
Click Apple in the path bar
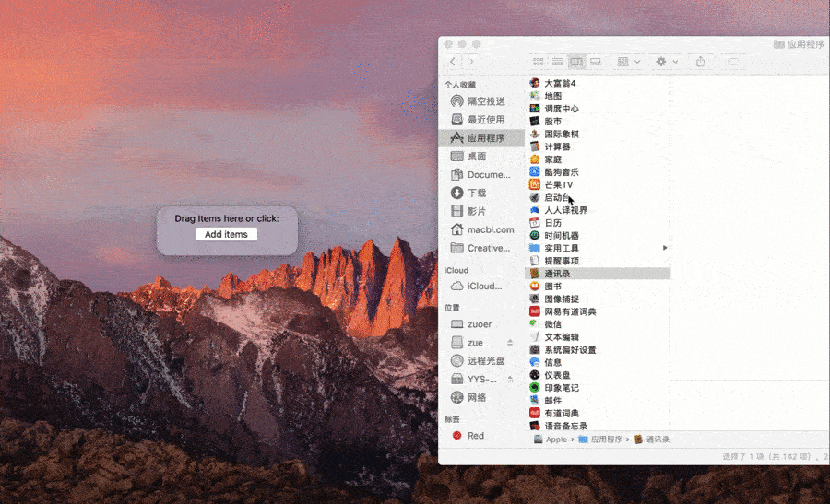click(x=551, y=440)
